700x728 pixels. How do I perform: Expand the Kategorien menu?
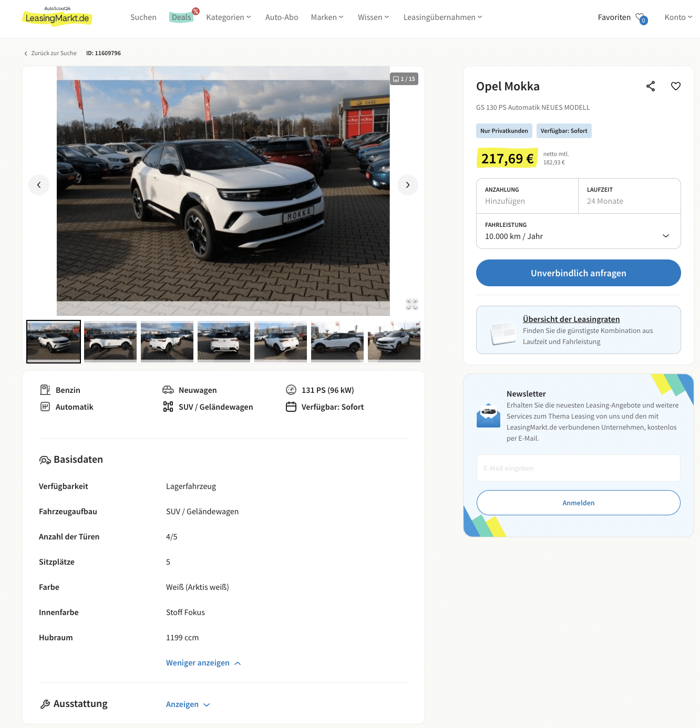(x=229, y=17)
